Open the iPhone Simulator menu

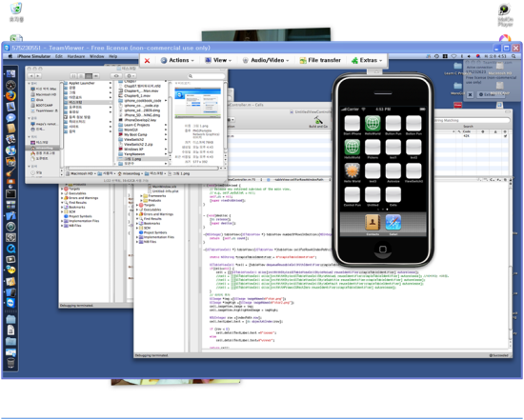click(33, 56)
